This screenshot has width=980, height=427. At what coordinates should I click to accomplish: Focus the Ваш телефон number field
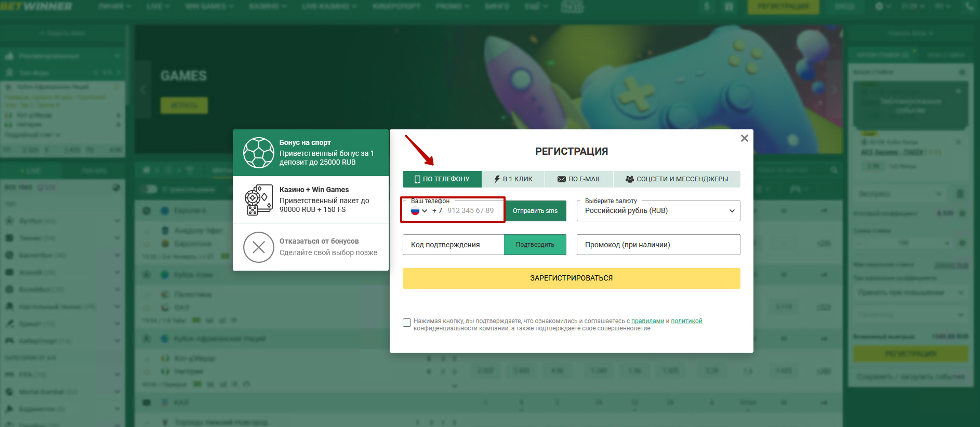point(470,211)
